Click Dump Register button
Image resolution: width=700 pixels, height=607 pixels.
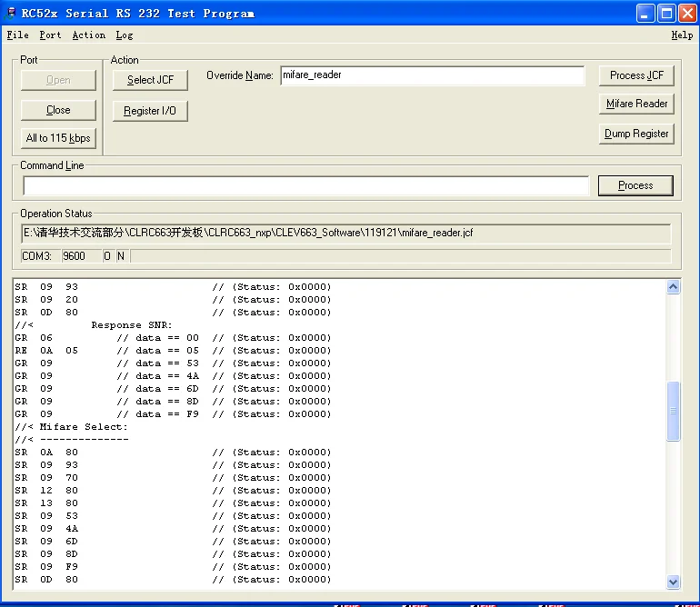pyautogui.click(x=636, y=134)
